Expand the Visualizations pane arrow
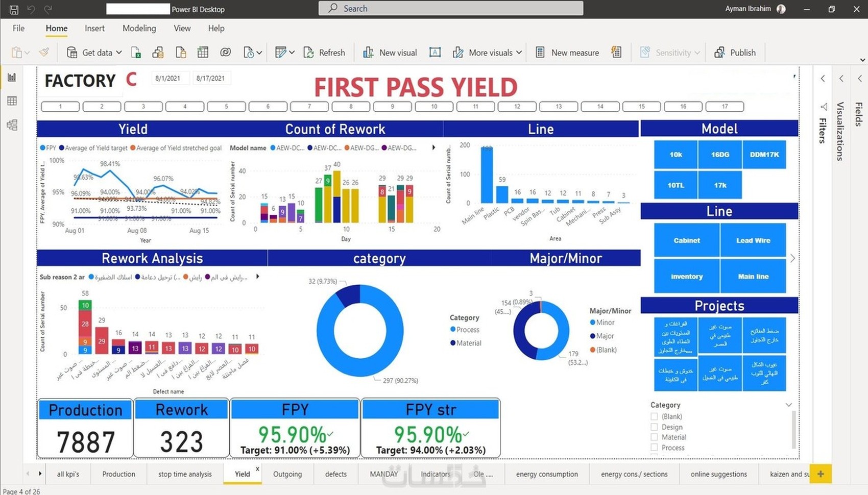868x495 pixels. [841, 79]
